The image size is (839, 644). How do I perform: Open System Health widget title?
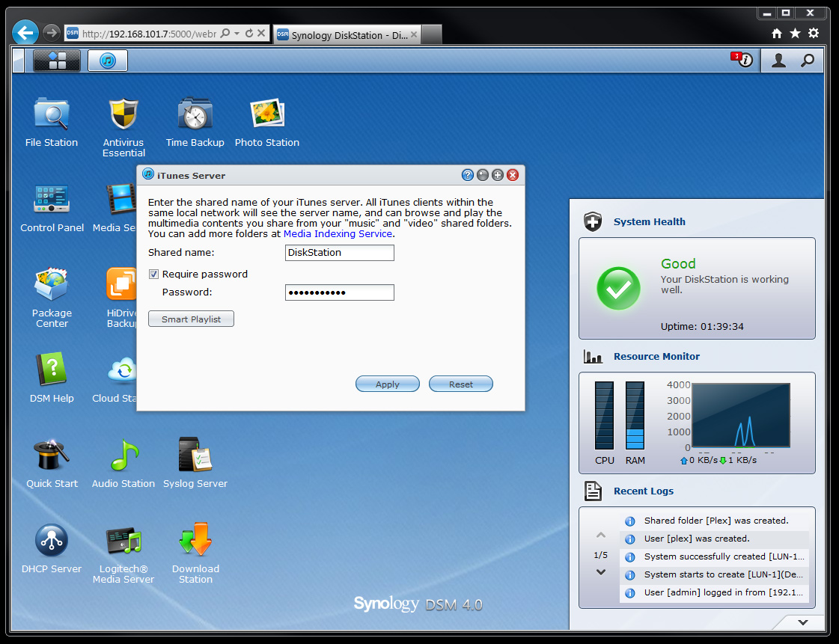coord(649,221)
